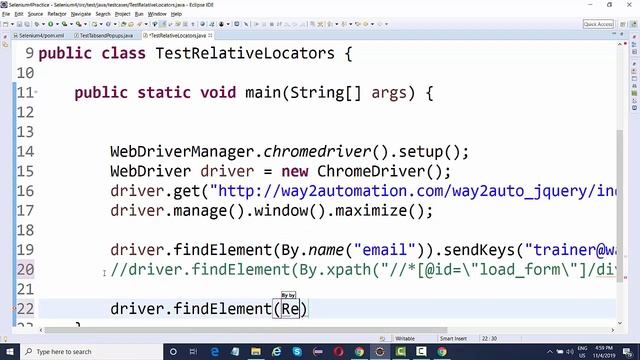
Task: Open Microsoft Edge from the taskbar
Action: pos(215,351)
